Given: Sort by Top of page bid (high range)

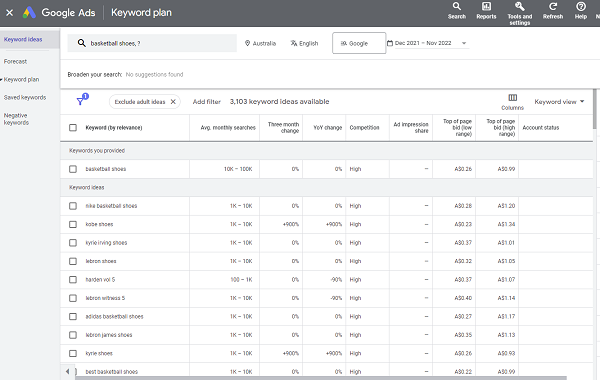Looking at the screenshot, I should [x=501, y=127].
